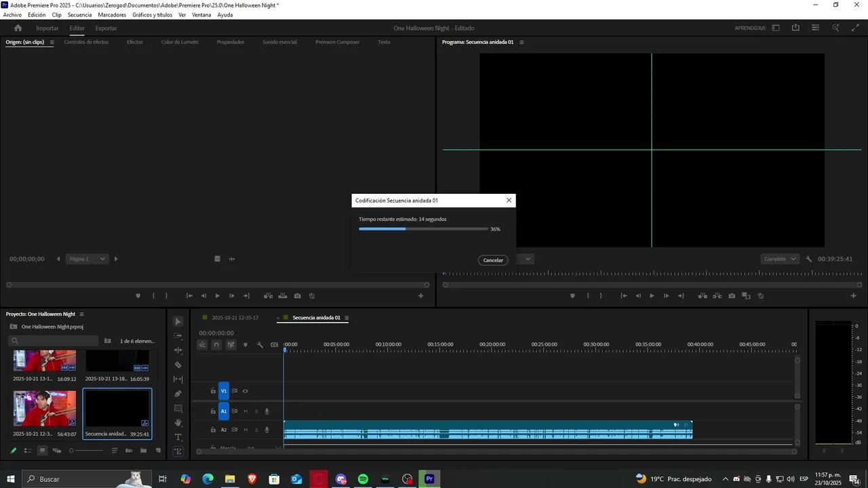This screenshot has width=868, height=488.
Task: Select the Type tool
Action: click(x=178, y=437)
